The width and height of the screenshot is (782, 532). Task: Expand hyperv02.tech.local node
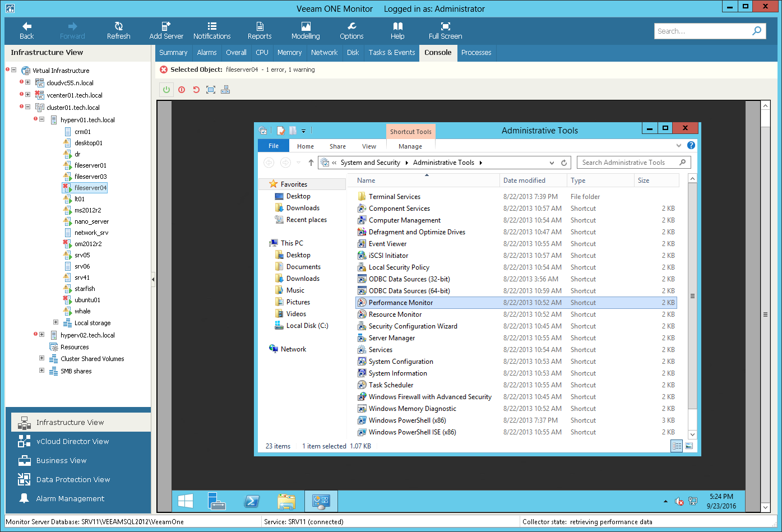tap(41, 335)
